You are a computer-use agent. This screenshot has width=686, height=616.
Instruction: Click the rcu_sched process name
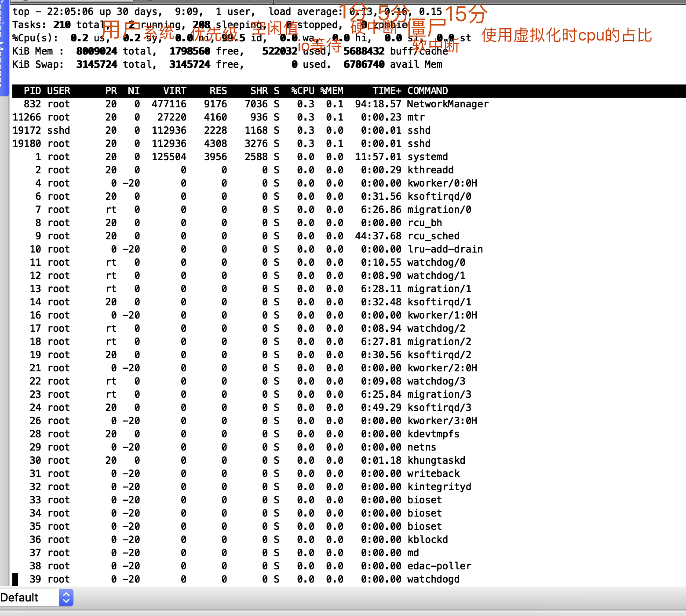click(434, 236)
